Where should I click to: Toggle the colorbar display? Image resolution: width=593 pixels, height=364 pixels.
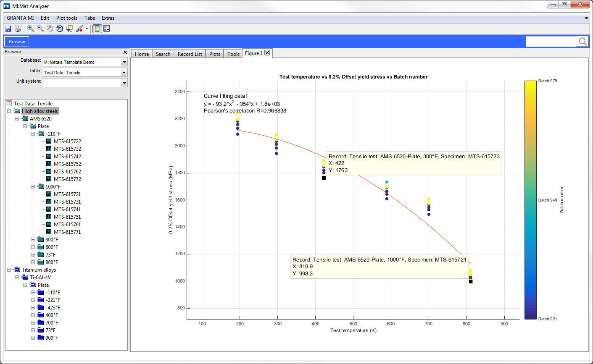96,28
